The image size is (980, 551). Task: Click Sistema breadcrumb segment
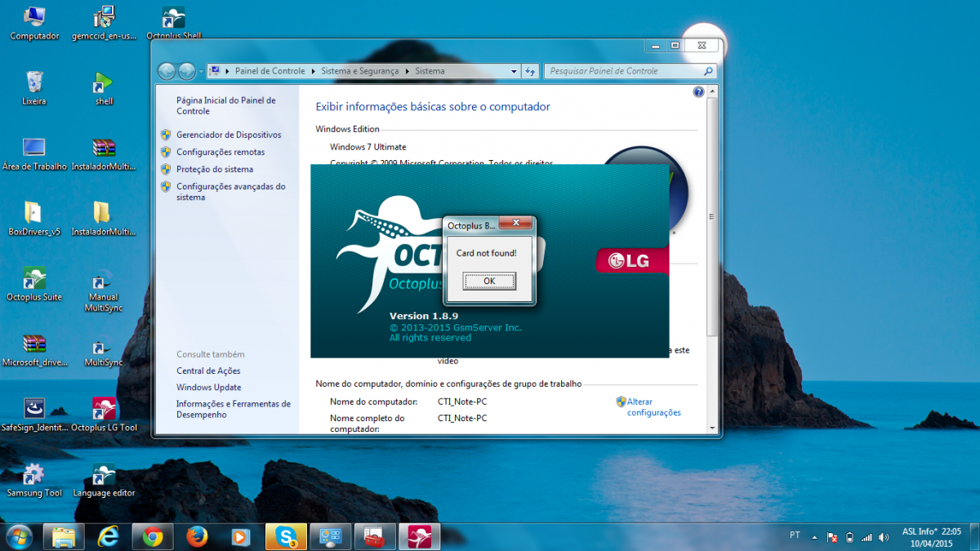click(430, 71)
